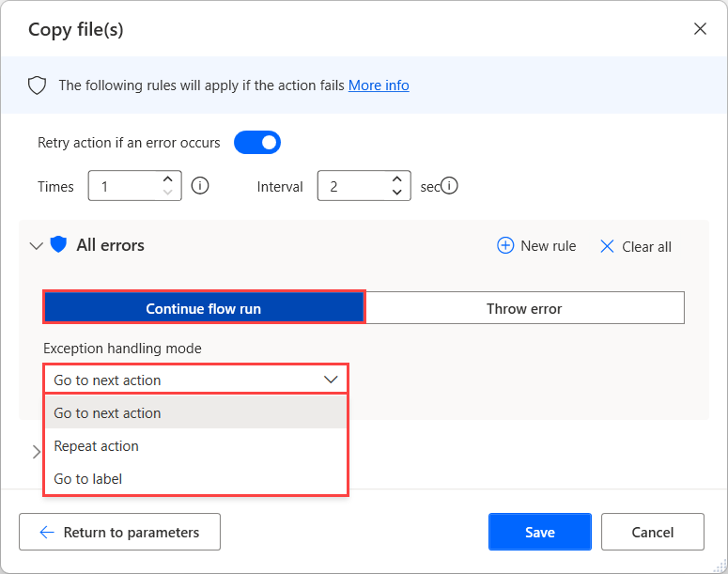Image resolution: width=728 pixels, height=574 pixels.
Task: Select Continue flow run option
Action: coord(204,308)
